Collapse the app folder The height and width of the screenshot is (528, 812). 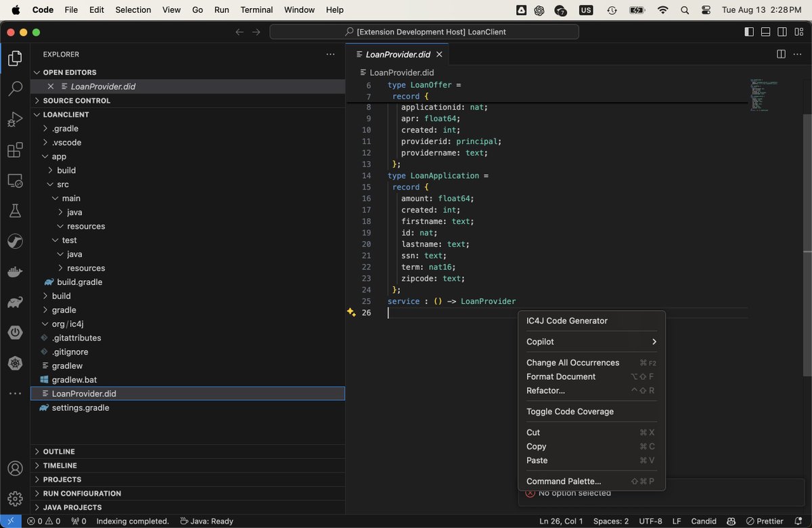pos(187,156)
